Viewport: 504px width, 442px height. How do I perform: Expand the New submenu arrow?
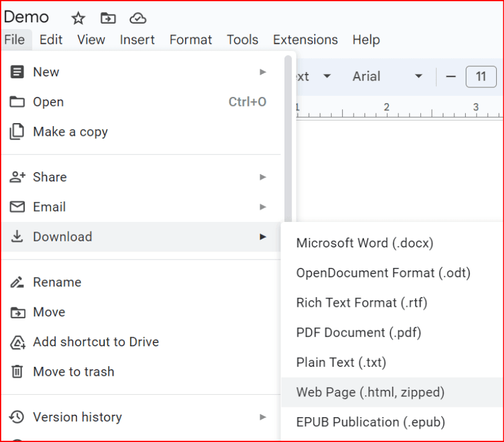(x=263, y=72)
